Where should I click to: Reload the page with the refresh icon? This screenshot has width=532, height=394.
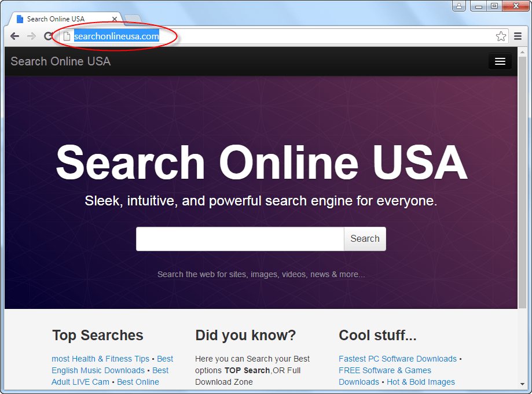48,36
